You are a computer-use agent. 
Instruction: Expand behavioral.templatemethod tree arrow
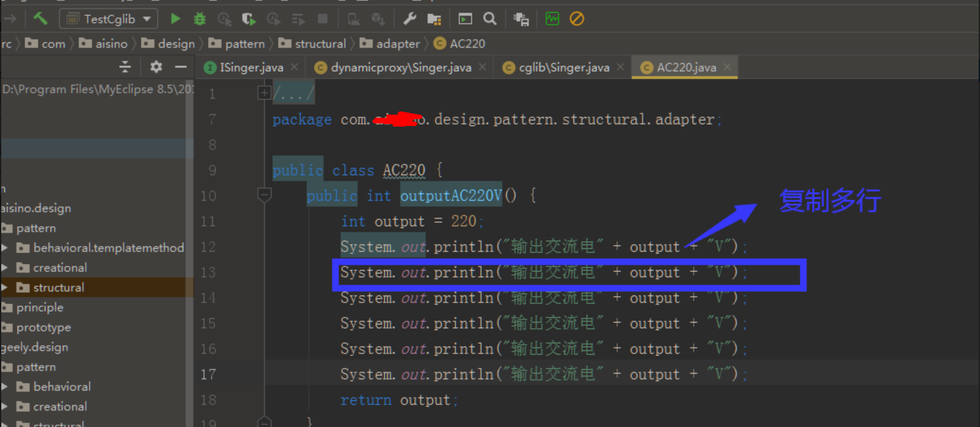point(6,248)
